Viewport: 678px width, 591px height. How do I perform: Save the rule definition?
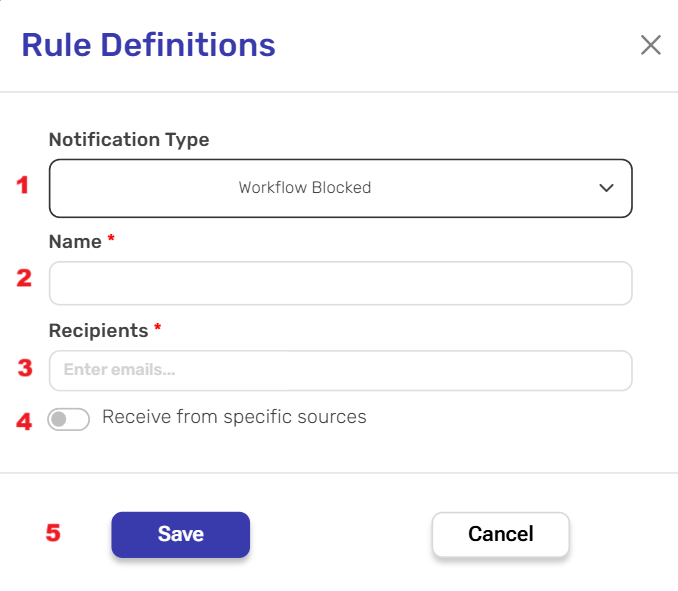click(x=180, y=534)
